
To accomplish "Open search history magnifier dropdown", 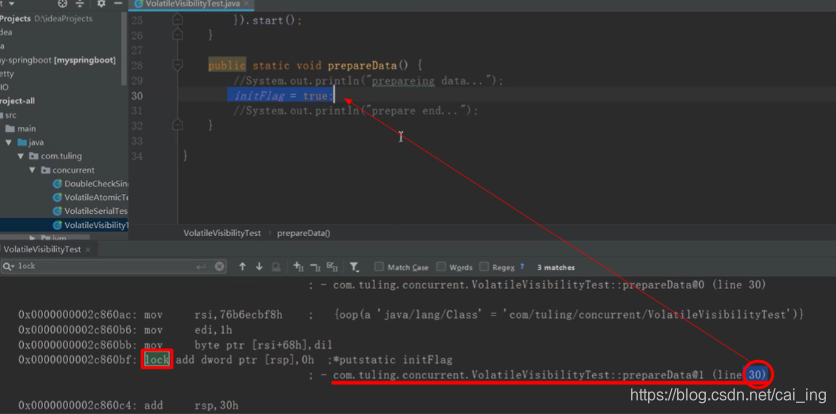I will coord(9,266).
